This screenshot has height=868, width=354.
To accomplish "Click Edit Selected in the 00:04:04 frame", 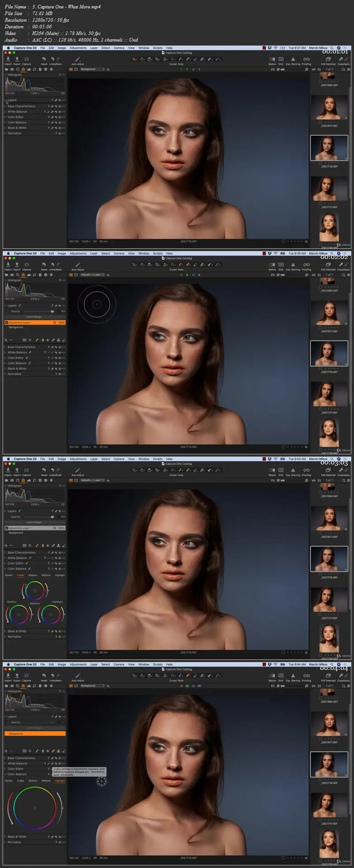I will coord(328,676).
